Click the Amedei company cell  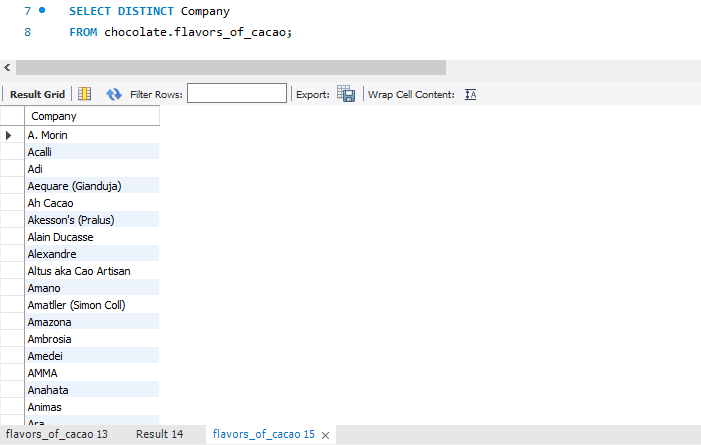click(90, 356)
